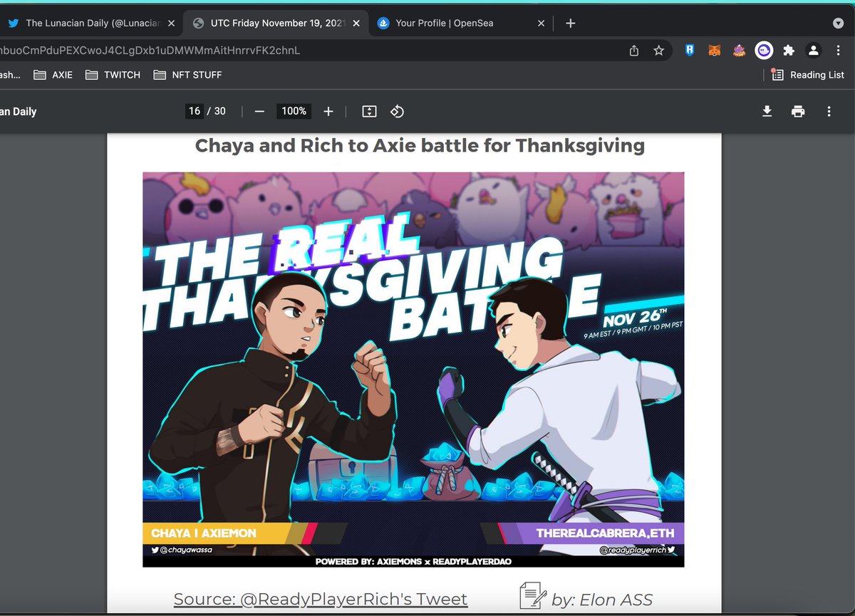
Task: Download the PDF file
Action: [767, 111]
